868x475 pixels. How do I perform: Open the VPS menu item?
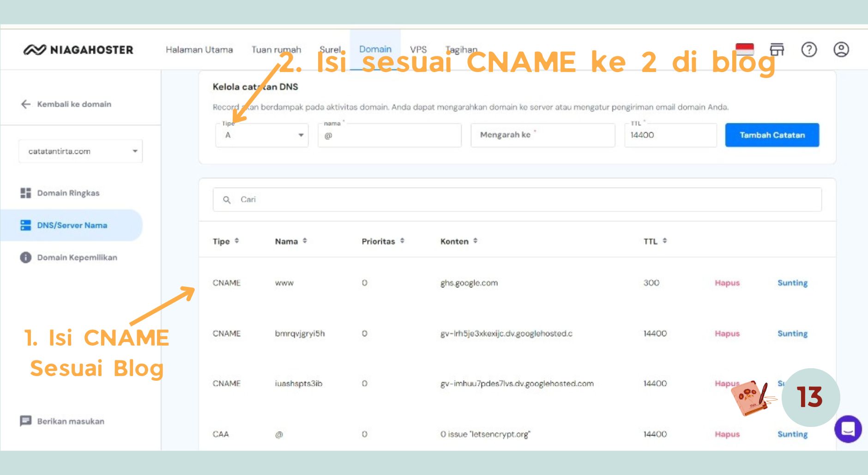[x=418, y=49]
